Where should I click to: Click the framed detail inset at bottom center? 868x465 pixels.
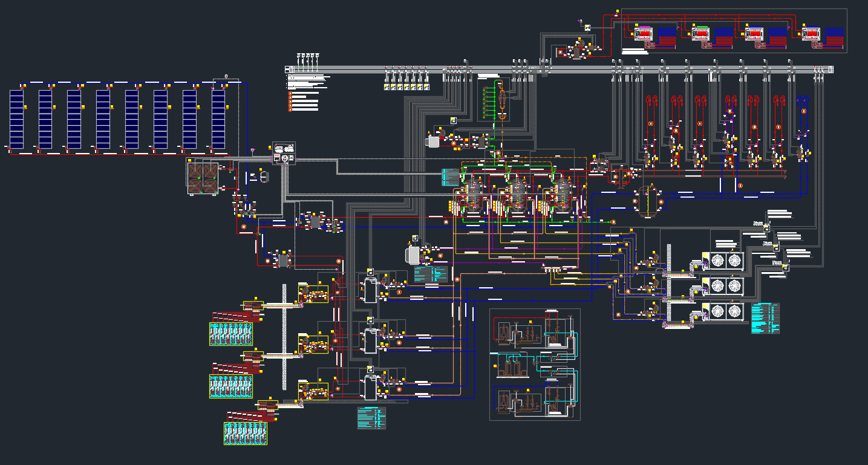(x=534, y=364)
